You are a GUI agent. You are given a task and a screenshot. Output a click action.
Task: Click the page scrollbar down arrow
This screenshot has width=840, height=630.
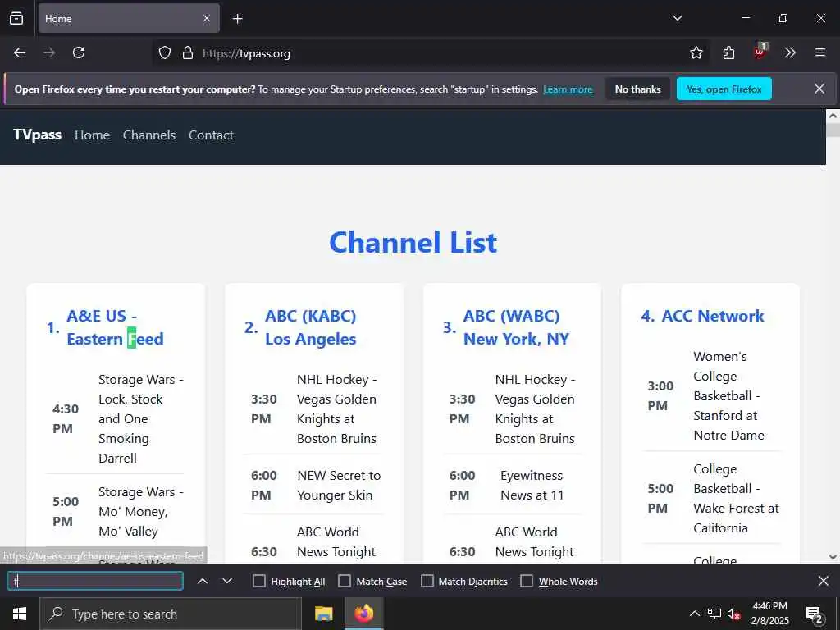pos(833,557)
